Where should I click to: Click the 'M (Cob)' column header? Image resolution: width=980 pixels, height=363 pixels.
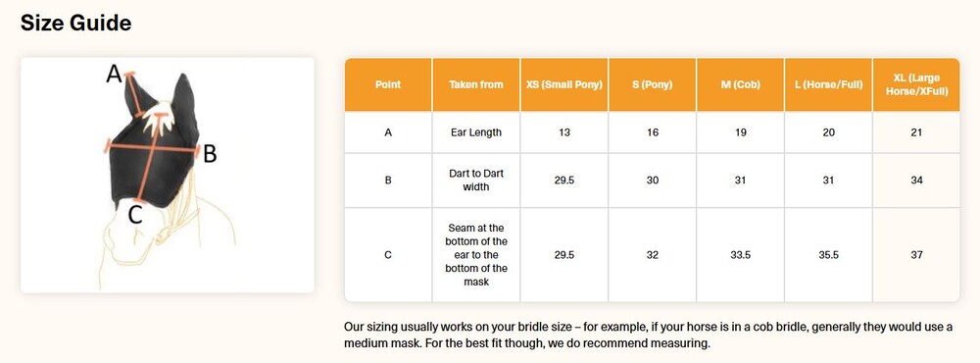point(741,84)
